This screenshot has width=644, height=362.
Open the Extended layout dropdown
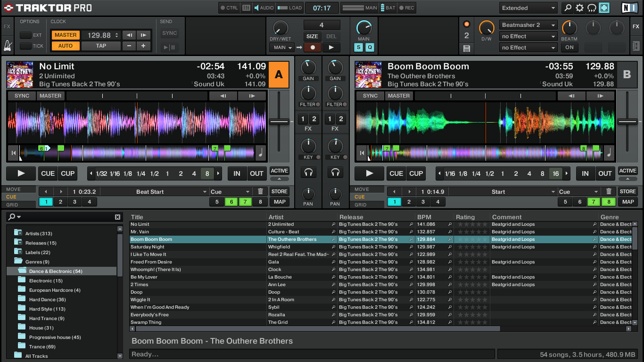click(528, 8)
